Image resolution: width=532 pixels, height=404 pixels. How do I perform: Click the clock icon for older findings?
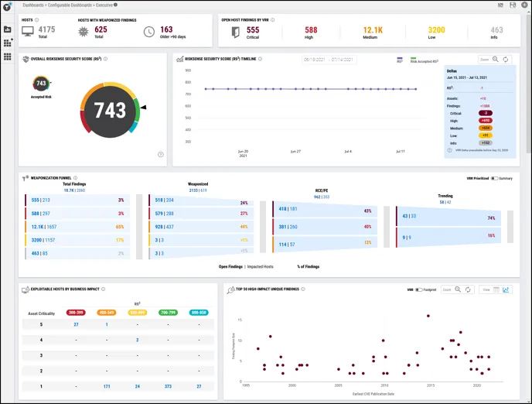[x=149, y=32]
